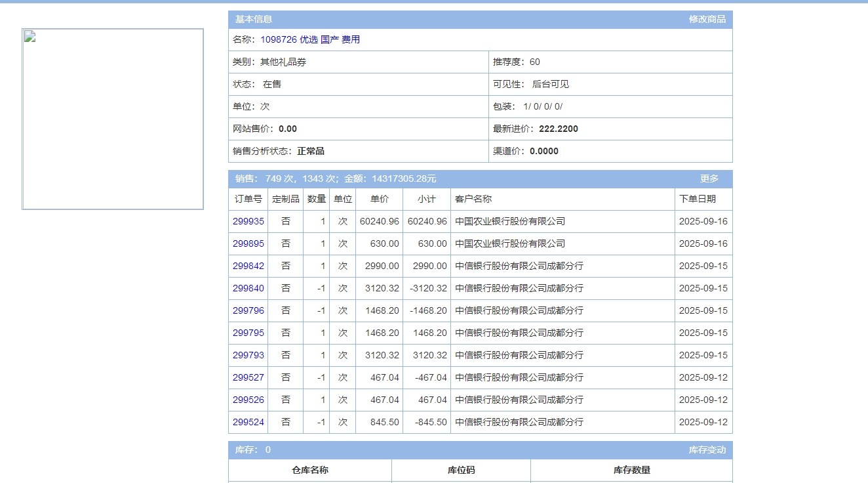The image size is (868, 483).
Task: Click order 299524 link
Action: coord(248,423)
